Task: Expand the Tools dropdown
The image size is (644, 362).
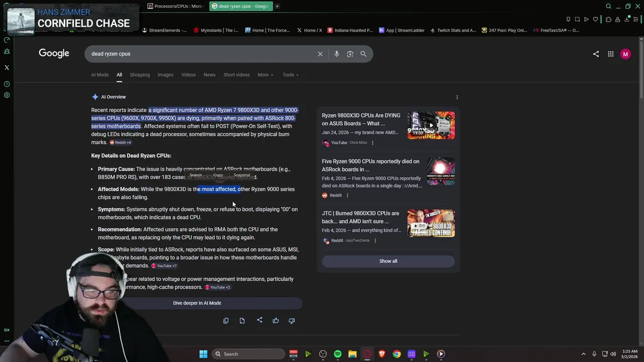Action: click(x=290, y=75)
